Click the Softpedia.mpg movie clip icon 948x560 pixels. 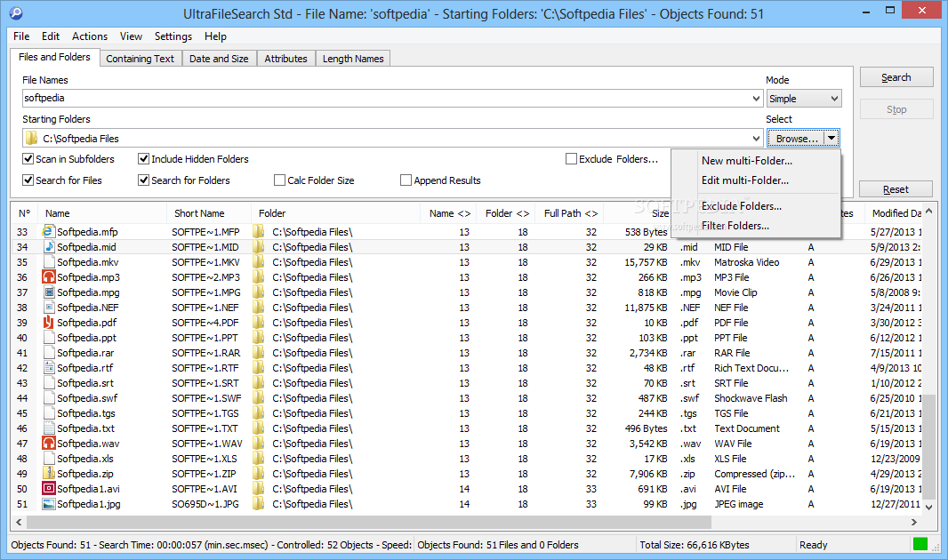click(48, 292)
